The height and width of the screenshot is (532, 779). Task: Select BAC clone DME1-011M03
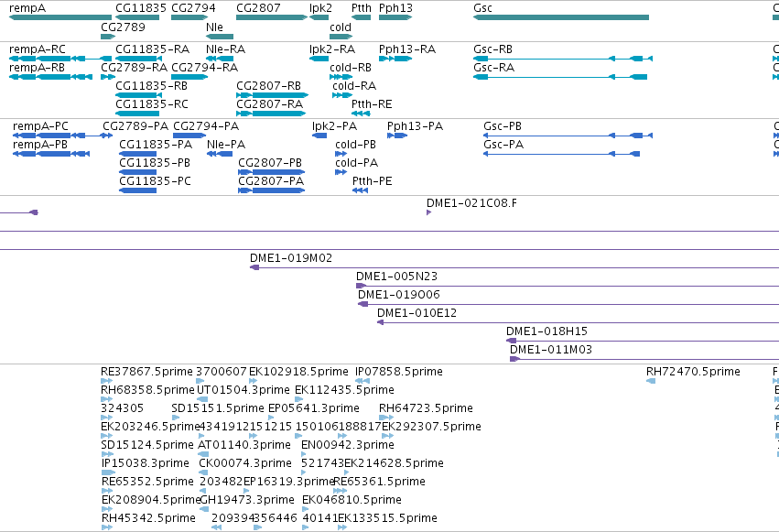pos(644,359)
